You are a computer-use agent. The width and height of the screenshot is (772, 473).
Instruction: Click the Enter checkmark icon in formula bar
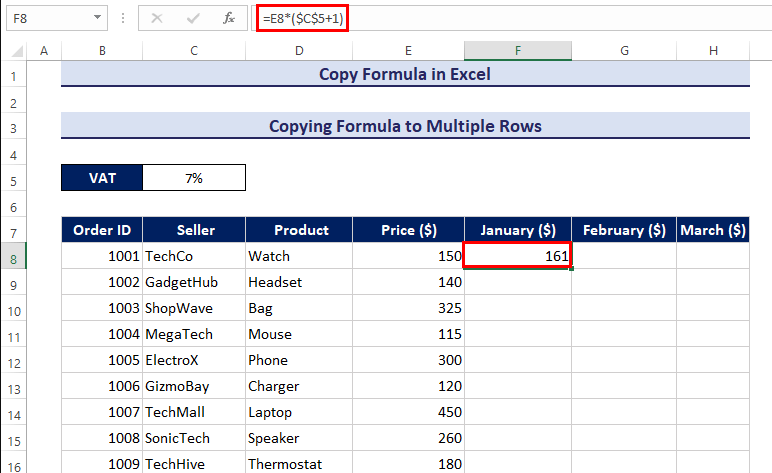tap(192, 18)
